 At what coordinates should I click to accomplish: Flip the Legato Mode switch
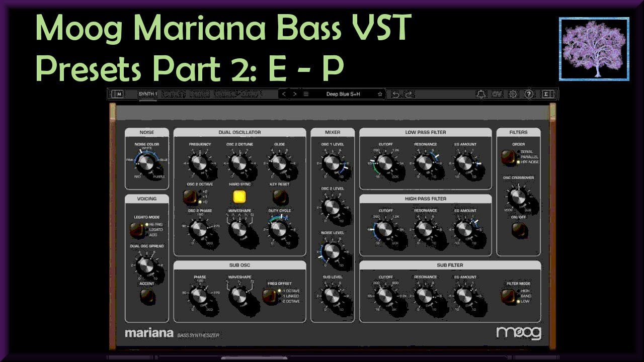[x=136, y=229]
